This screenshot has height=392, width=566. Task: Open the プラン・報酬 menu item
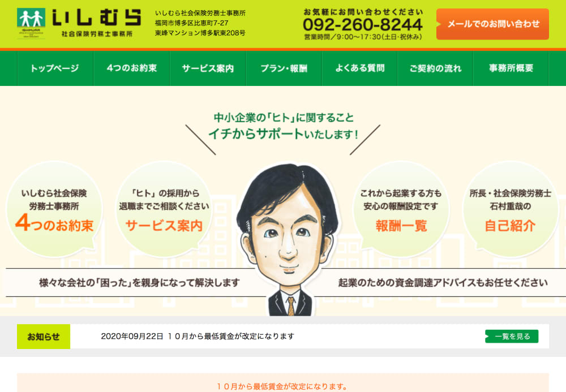pos(284,68)
